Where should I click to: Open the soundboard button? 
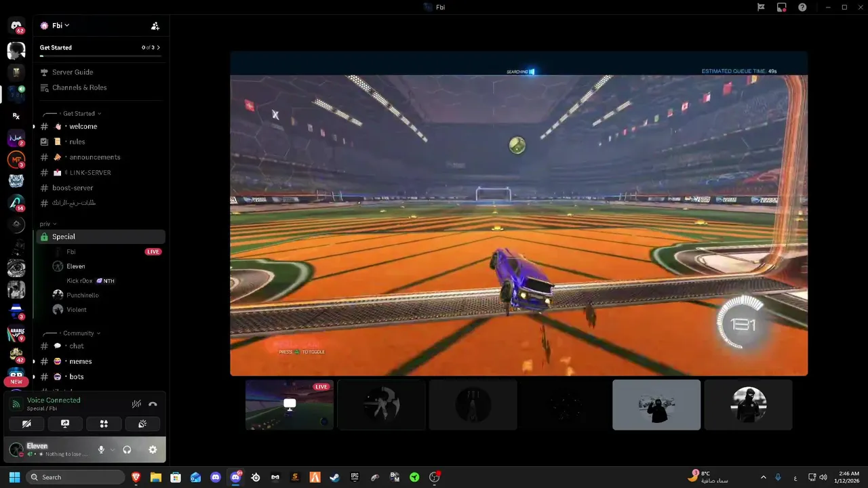(142, 424)
